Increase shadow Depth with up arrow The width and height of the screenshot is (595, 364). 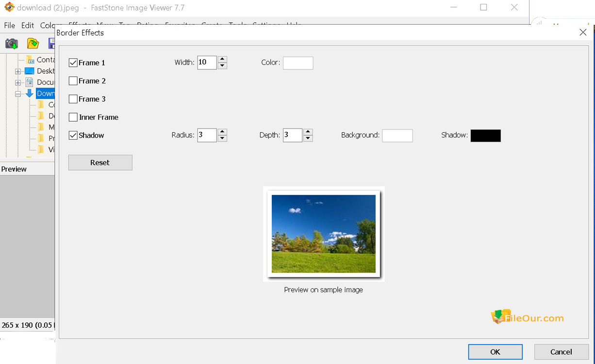[308, 132]
